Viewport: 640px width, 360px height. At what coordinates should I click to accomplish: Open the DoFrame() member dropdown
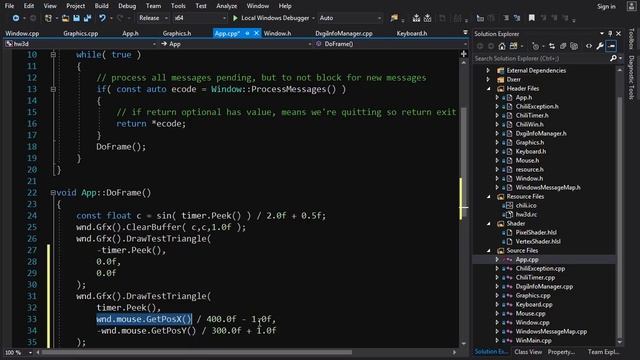coord(391,44)
